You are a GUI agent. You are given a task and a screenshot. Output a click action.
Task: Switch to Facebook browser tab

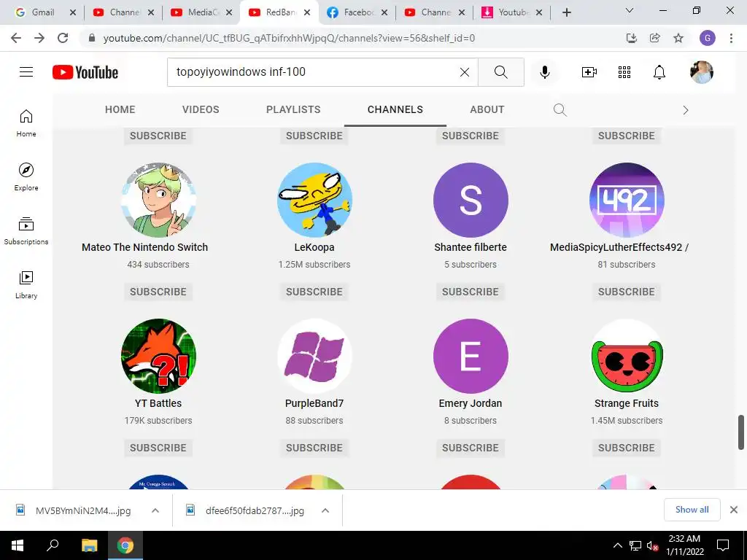[x=359, y=12]
